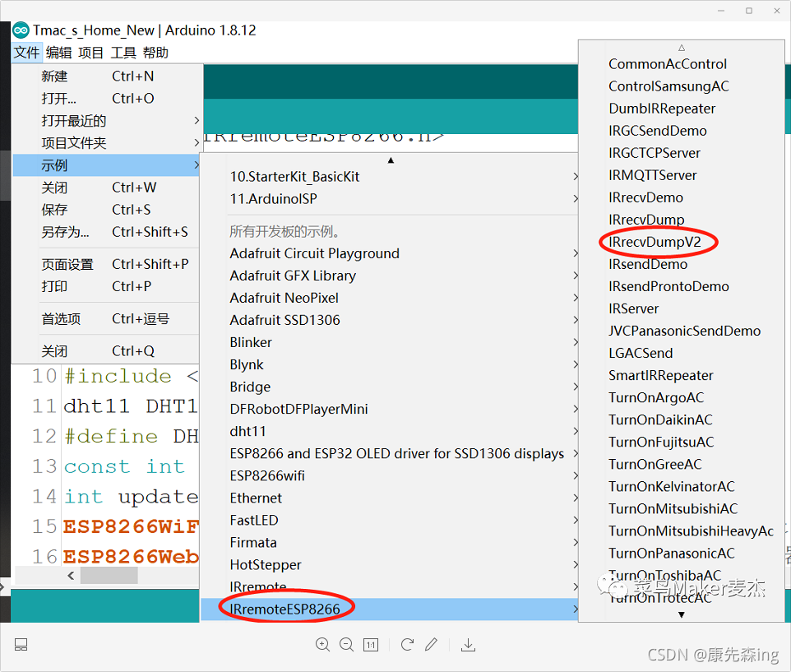Click the Arduino logo in title bar
Screen dimensions: 791x672
pos(21,30)
